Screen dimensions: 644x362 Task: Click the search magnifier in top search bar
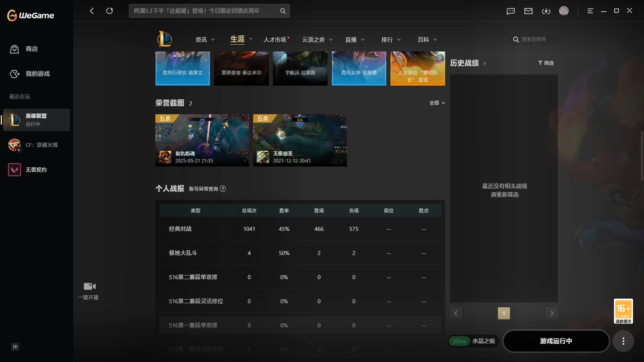[x=283, y=11]
